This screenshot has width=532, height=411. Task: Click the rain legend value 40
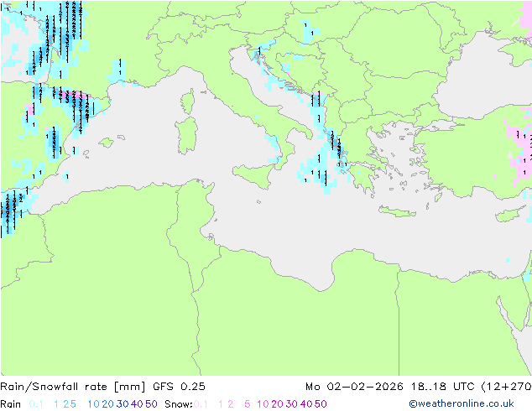pos(137,404)
